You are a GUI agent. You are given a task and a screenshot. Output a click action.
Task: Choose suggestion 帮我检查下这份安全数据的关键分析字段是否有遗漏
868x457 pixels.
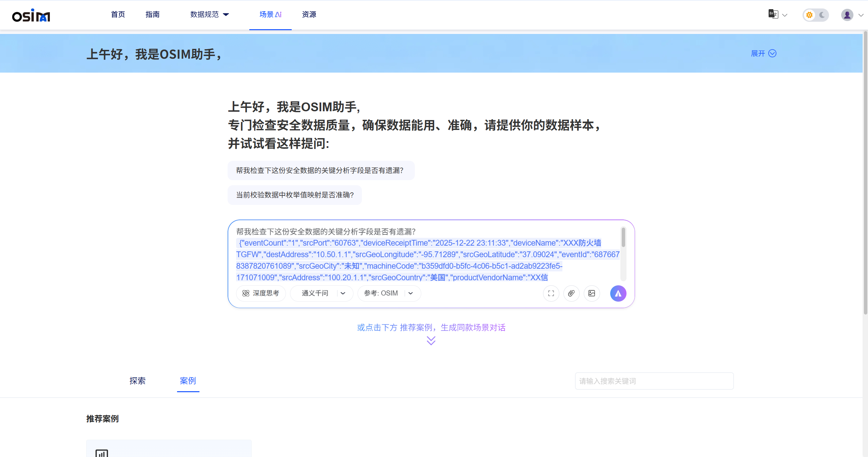321,170
